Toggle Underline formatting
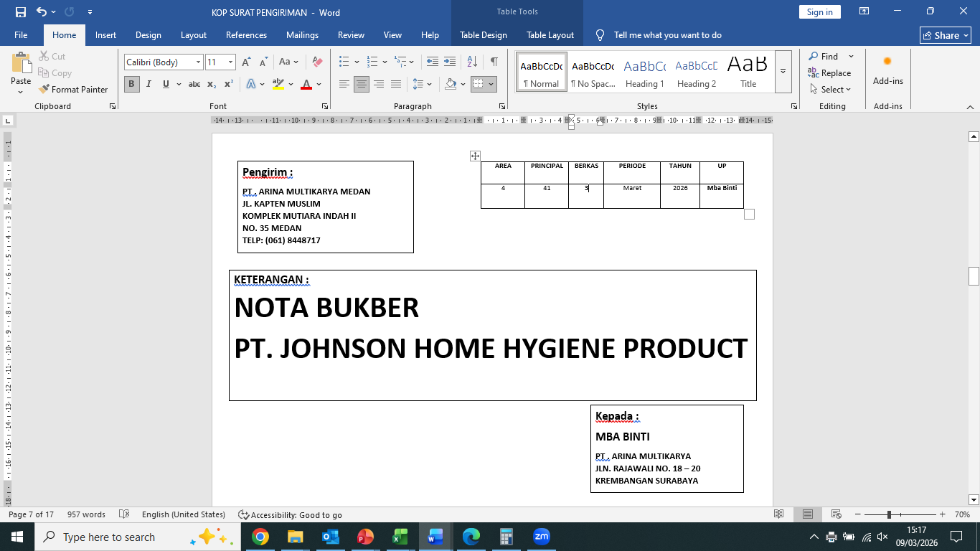The height and width of the screenshot is (551, 980). pos(166,84)
